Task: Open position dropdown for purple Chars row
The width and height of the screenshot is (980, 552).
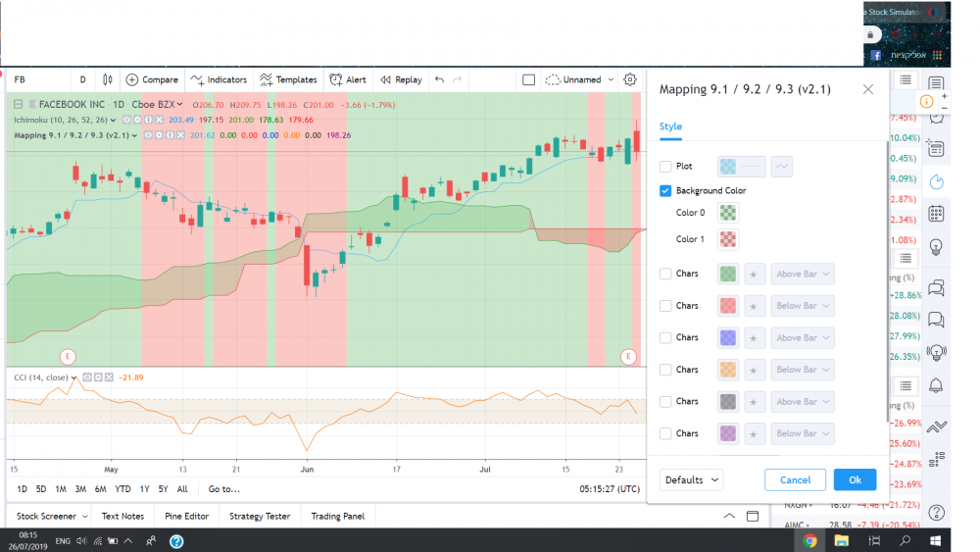Action: click(803, 433)
